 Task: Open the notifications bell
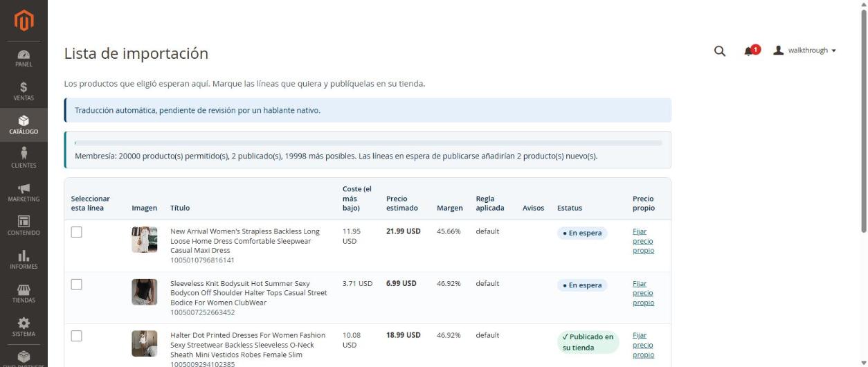tap(751, 51)
